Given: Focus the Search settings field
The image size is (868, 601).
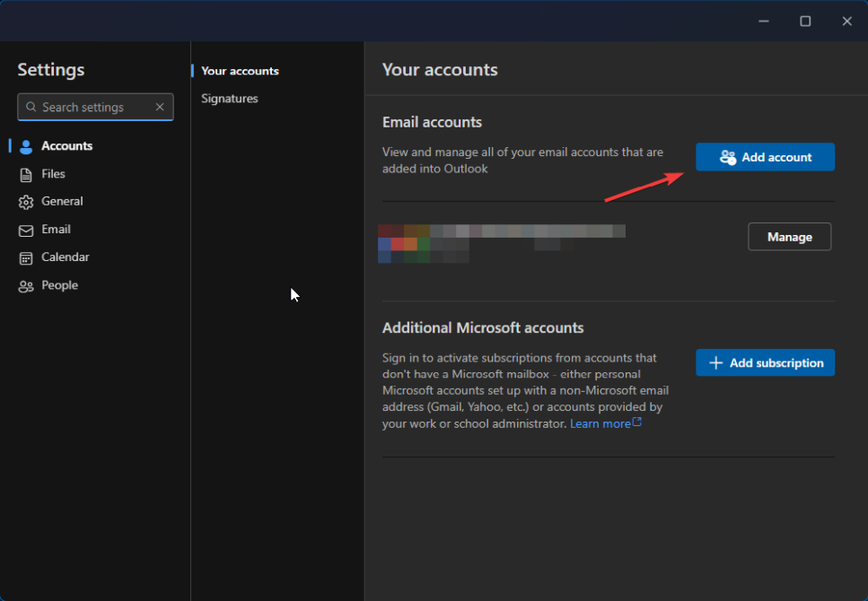Looking at the screenshot, I should click(x=95, y=107).
